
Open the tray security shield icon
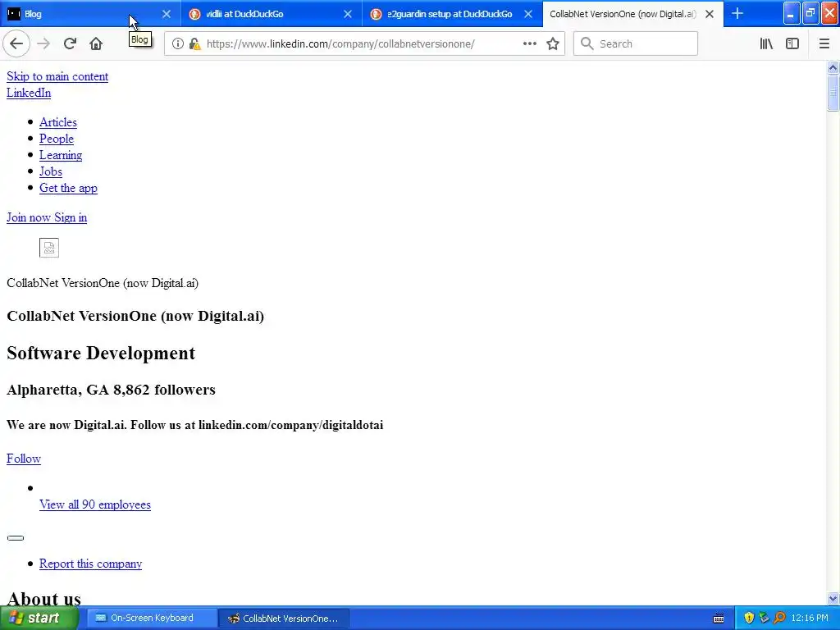click(749, 618)
